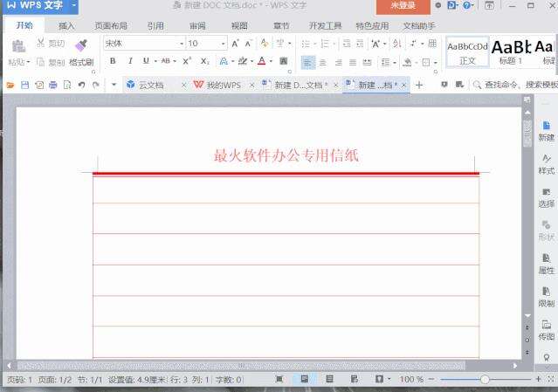The height and width of the screenshot is (392, 558).
Task: Click the distributed alignment icon
Action: tap(367, 63)
